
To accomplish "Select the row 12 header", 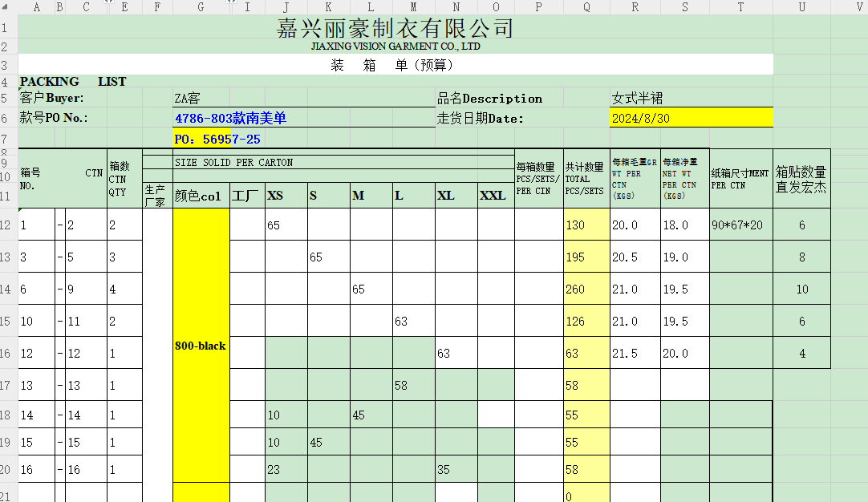I will point(8,225).
